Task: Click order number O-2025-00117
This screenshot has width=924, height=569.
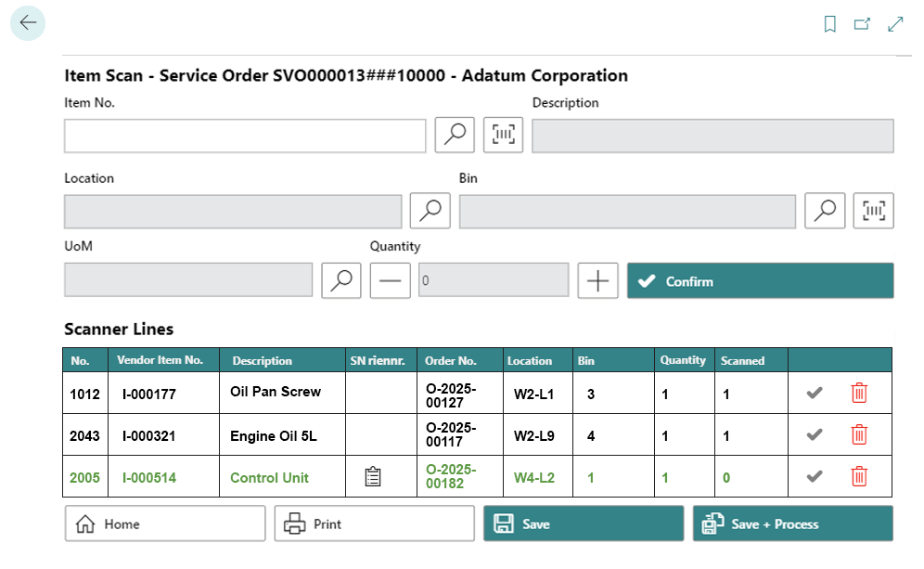Action: coord(451,434)
